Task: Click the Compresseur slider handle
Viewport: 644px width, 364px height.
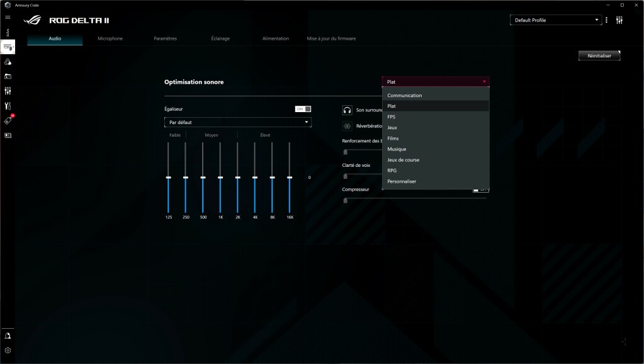Action: 346,200
